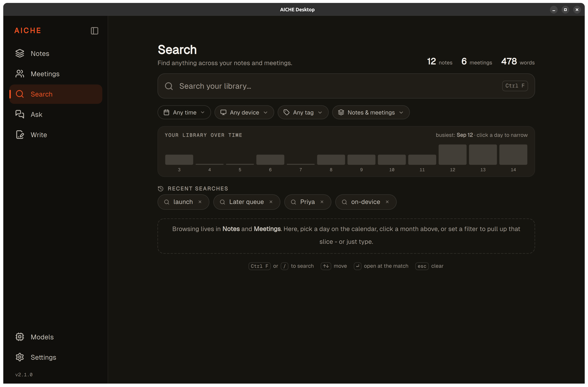The height and width of the screenshot is (387, 588).
Task: Select day 10 bar in library timeline
Action: 392,160
